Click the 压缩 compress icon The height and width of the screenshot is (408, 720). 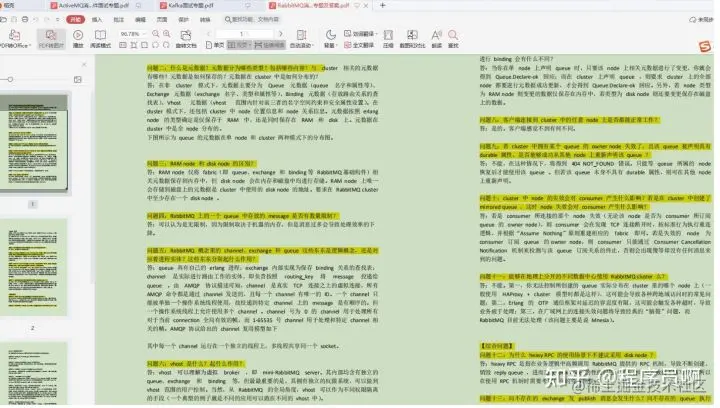click(x=388, y=35)
